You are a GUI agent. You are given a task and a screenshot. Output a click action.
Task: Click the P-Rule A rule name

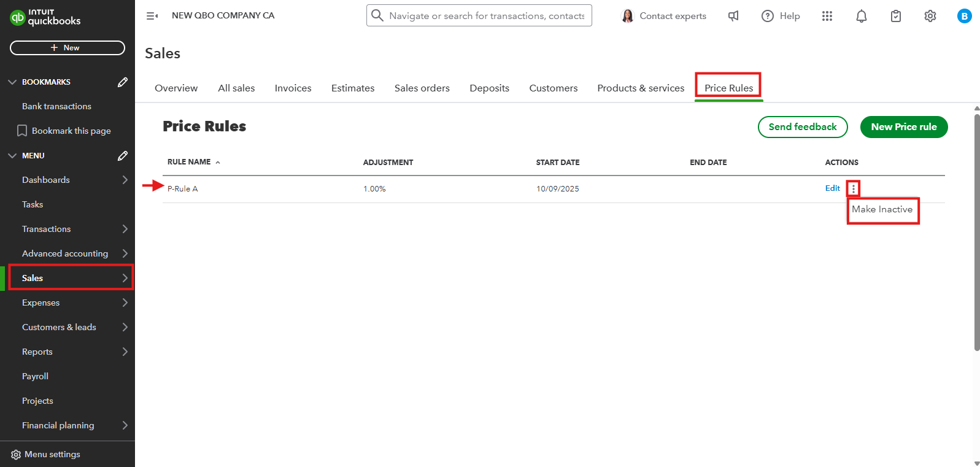(182, 189)
